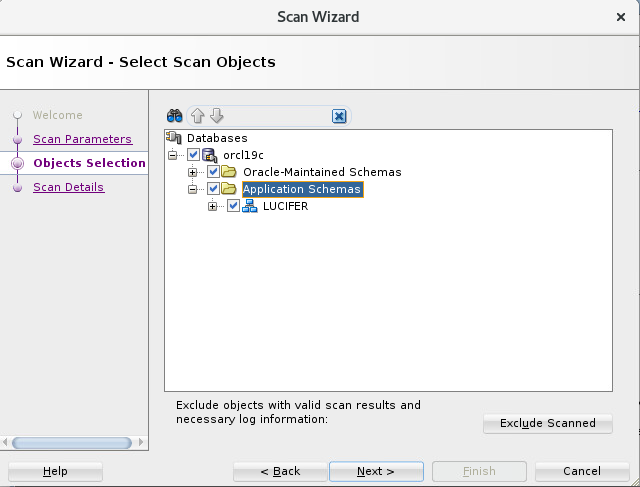Uncheck Oracle-Maintained Schemas checkbox
This screenshot has height=487, width=640.
coord(213,172)
